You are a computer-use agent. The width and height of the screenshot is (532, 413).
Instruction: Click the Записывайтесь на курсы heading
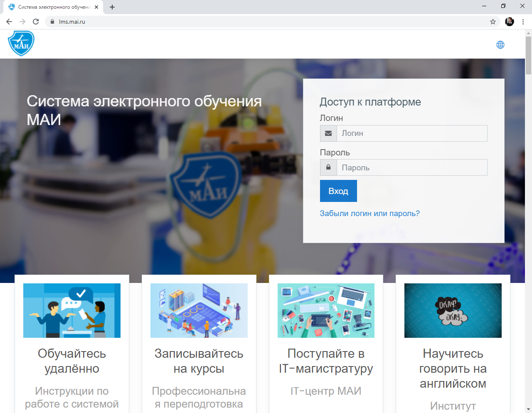199,361
